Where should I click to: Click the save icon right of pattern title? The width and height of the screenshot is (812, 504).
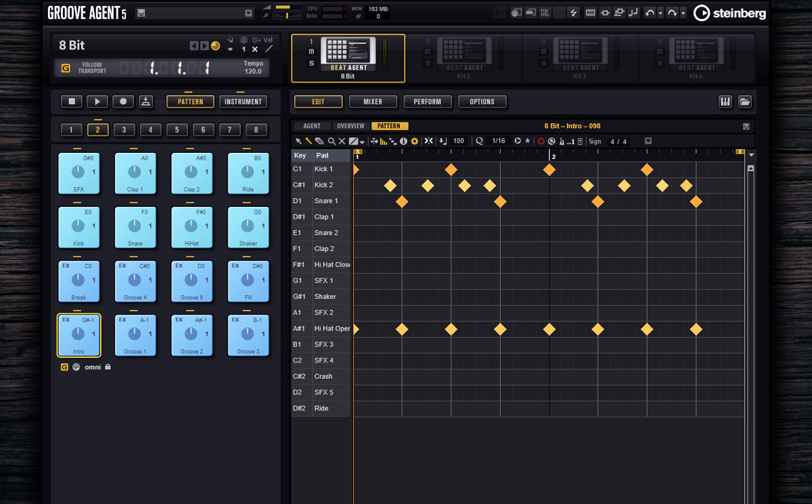[x=746, y=126]
